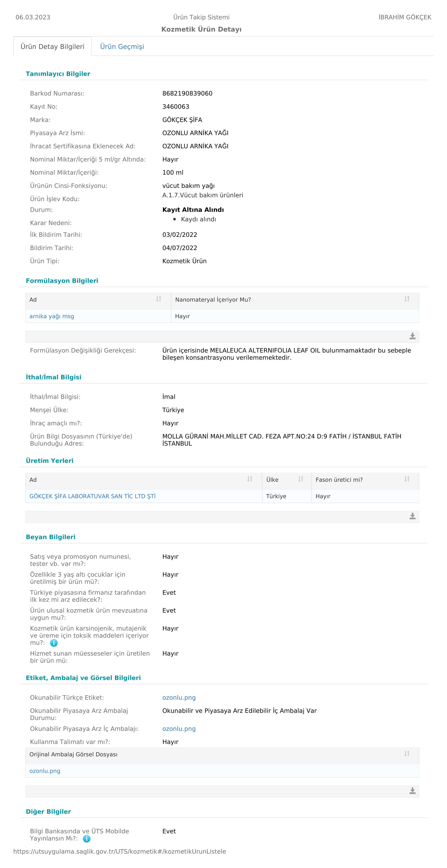Click the Marka value GÖKÇEK ŞİFA
This screenshot has width=447, height=868.
coord(182,120)
